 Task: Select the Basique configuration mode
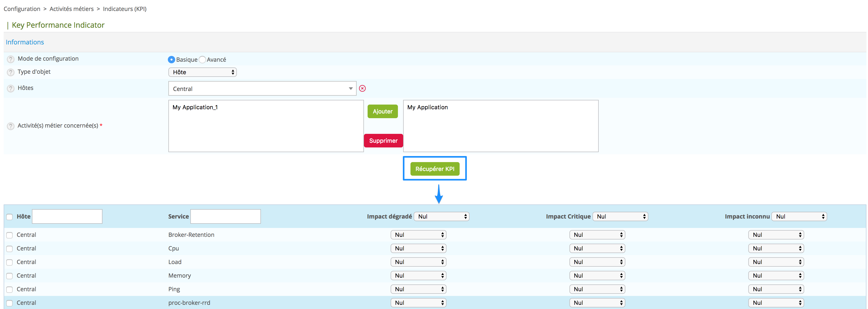click(x=172, y=59)
